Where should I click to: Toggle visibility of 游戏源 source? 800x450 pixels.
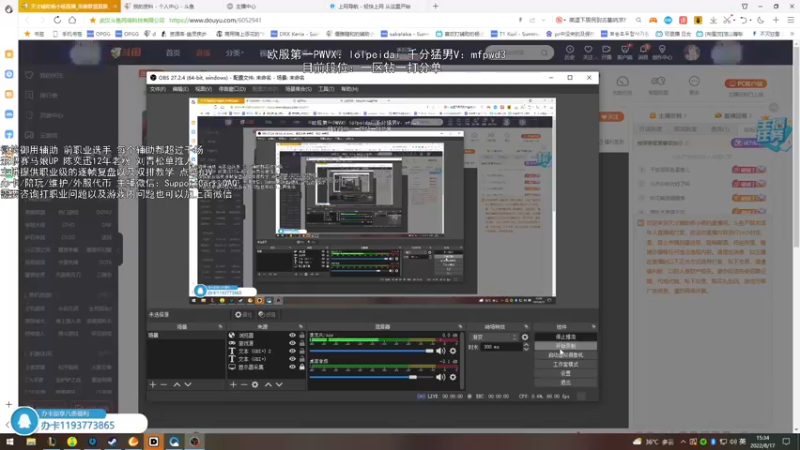pos(292,343)
